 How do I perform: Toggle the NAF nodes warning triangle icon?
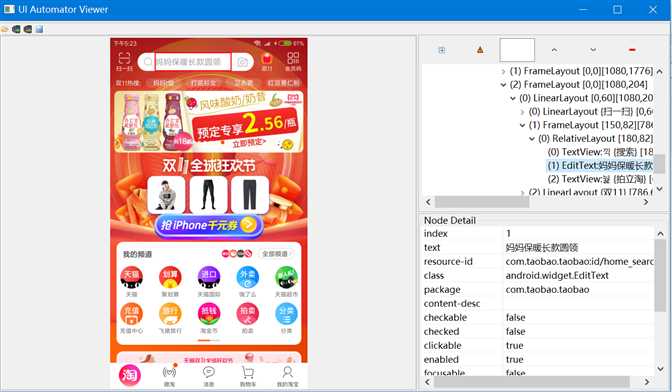480,50
